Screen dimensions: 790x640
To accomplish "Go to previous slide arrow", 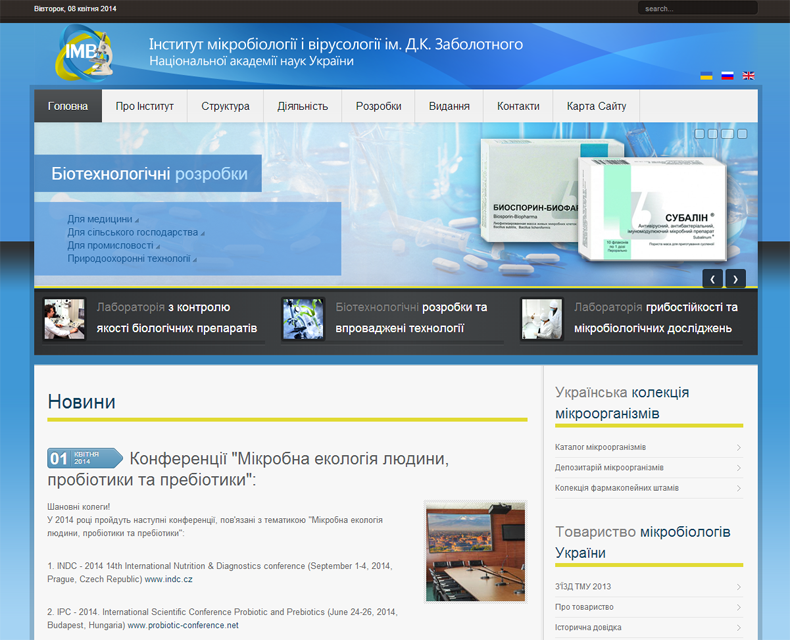I will pos(712,279).
